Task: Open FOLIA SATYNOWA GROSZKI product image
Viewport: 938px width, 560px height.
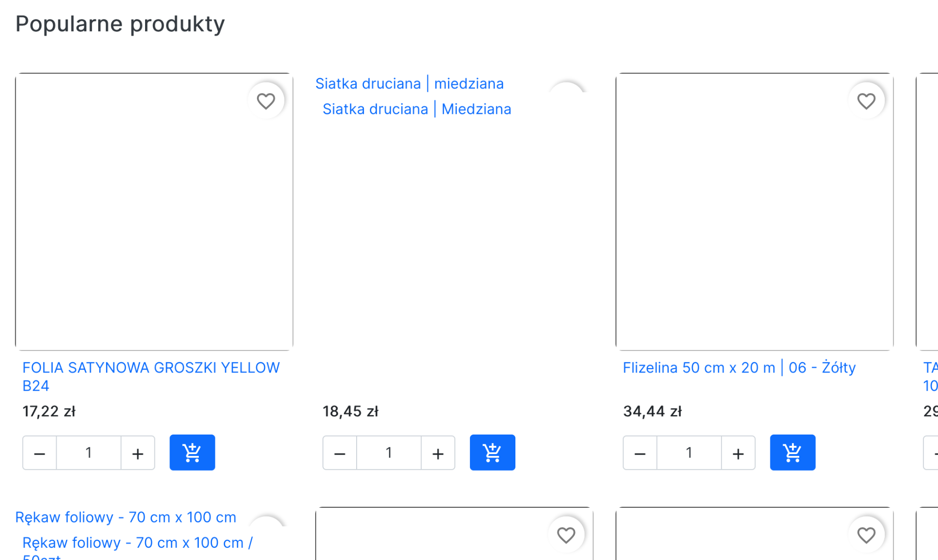Action: (x=154, y=211)
